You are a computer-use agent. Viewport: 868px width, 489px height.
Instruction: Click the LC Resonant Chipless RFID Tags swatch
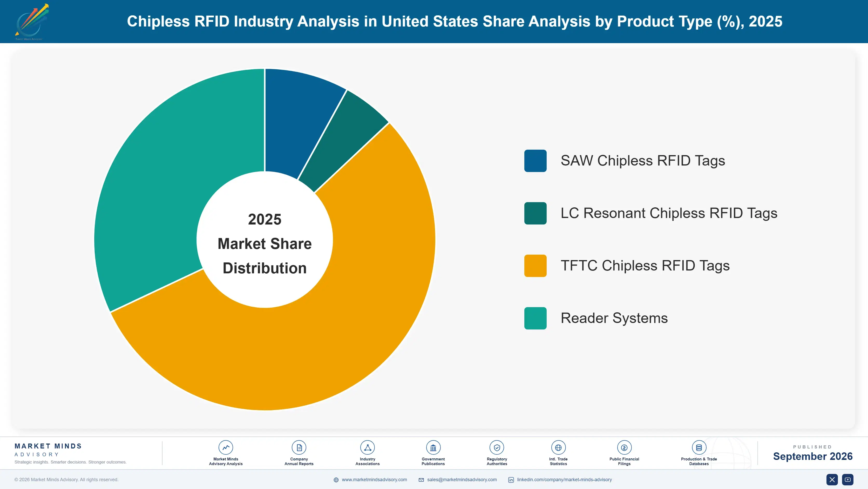pyautogui.click(x=535, y=213)
